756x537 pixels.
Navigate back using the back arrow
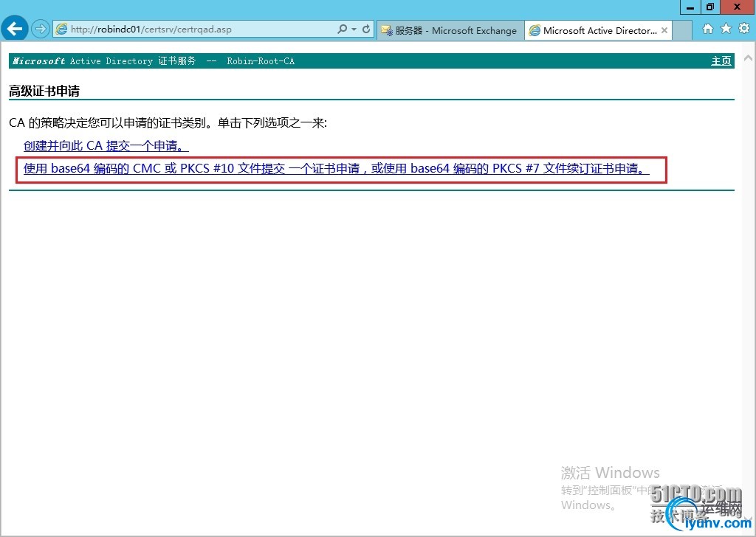15,30
